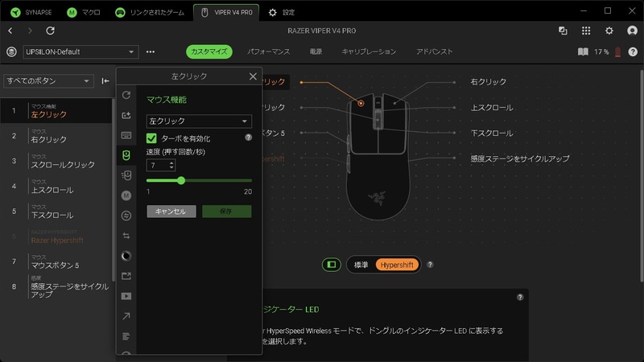This screenshot has height=362, width=644.
Task: Open the settings gear in header bar
Action: coord(609,31)
